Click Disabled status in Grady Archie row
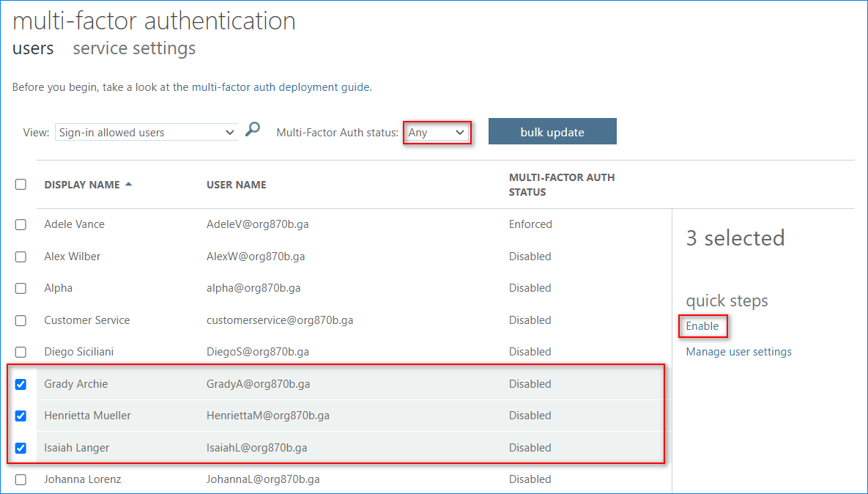The height and width of the screenshot is (494, 868). coord(530,384)
